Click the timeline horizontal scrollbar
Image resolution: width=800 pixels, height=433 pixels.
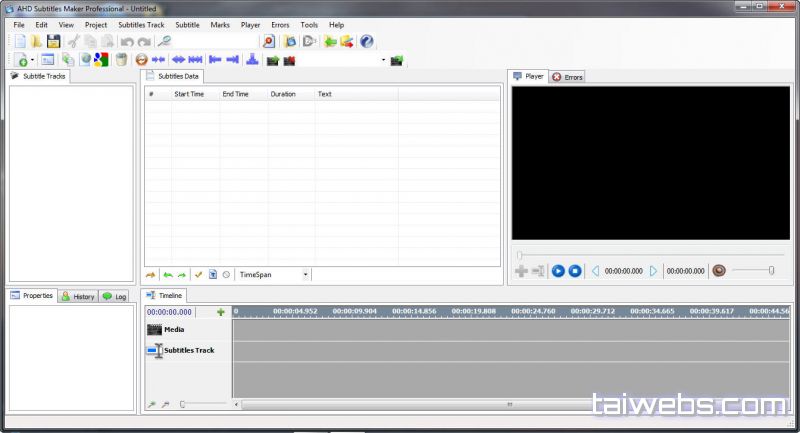(510, 405)
